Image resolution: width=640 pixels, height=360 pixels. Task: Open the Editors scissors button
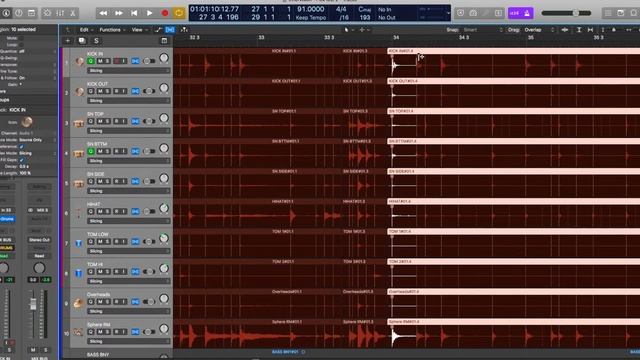pyautogui.click(x=73, y=13)
